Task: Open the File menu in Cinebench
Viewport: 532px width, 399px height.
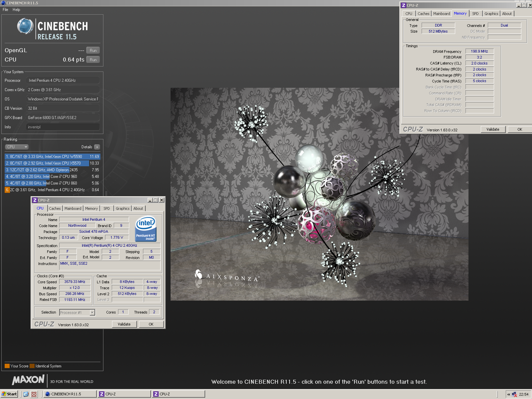Action: [x=5, y=10]
